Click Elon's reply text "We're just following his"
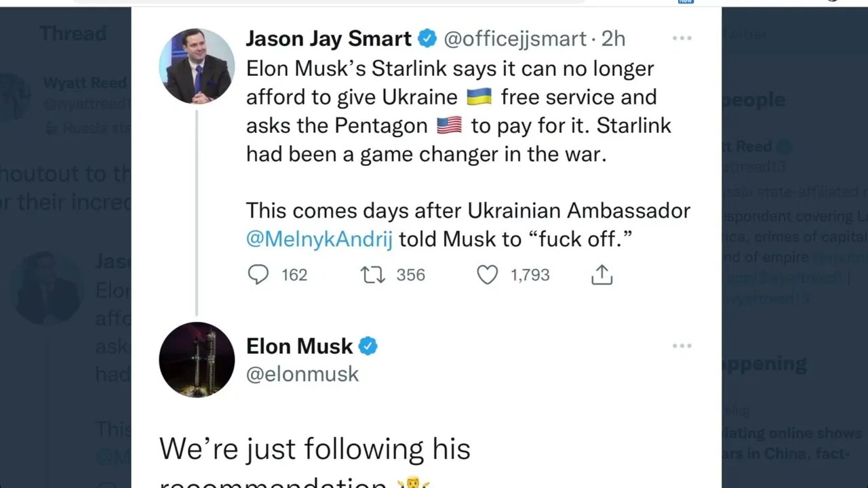 (315, 449)
